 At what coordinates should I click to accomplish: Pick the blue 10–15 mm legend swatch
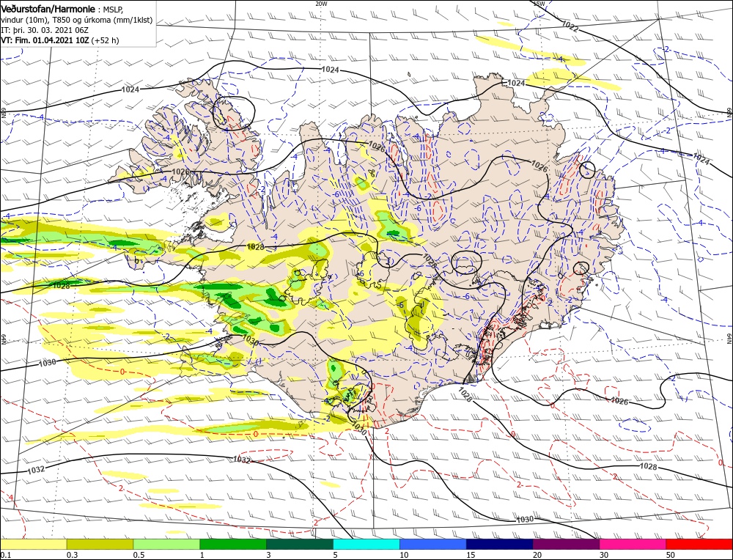click(x=433, y=544)
